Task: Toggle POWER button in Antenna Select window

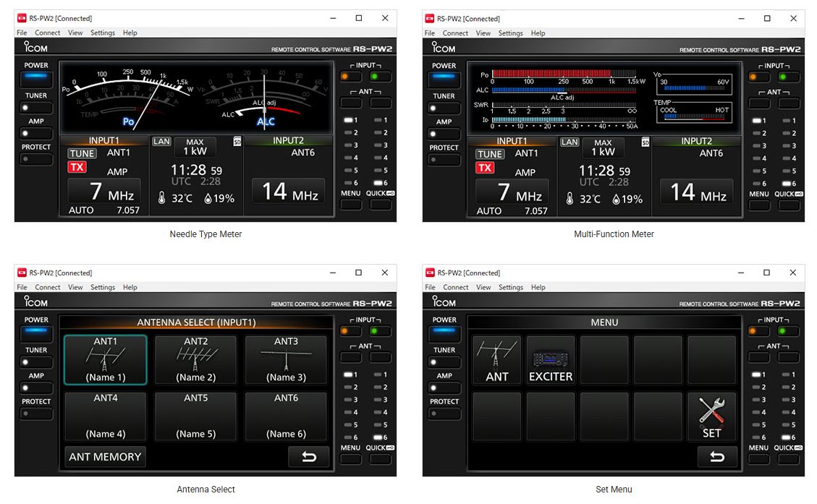Action: [36, 333]
